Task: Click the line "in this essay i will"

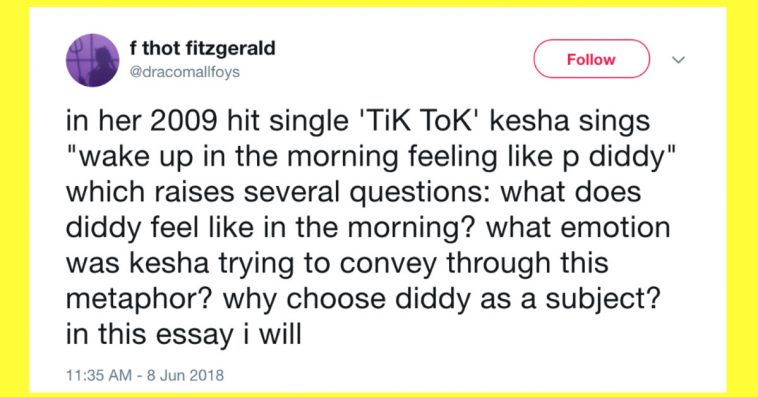Action: click(184, 335)
